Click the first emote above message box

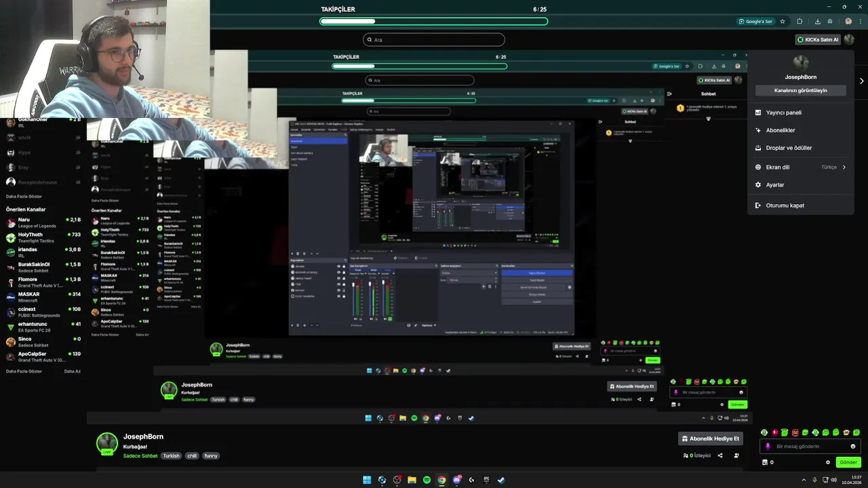tap(764, 432)
